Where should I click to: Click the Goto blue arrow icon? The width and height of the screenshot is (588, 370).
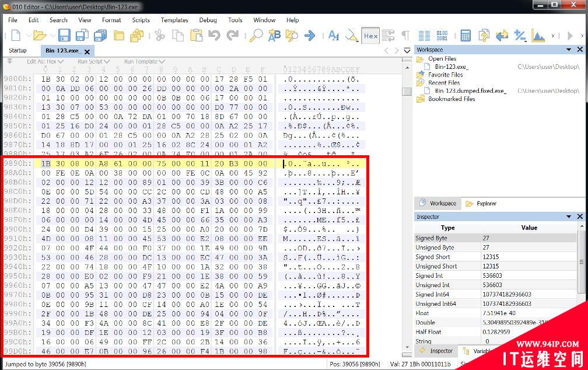(x=310, y=36)
